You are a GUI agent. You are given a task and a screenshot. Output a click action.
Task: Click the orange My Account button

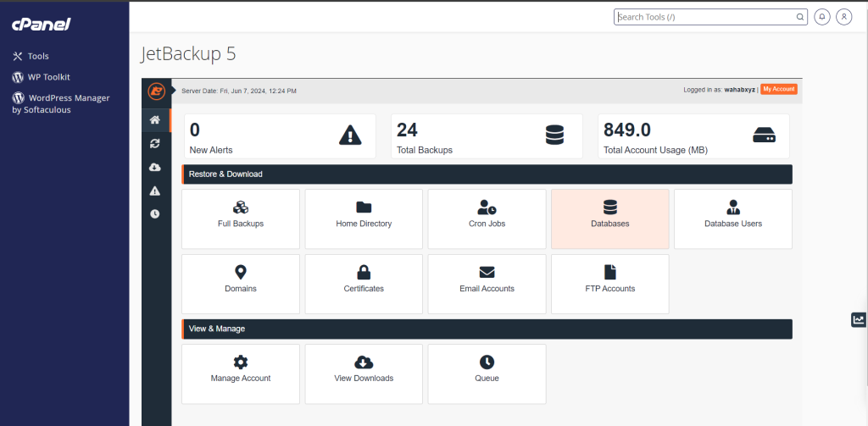(x=778, y=90)
